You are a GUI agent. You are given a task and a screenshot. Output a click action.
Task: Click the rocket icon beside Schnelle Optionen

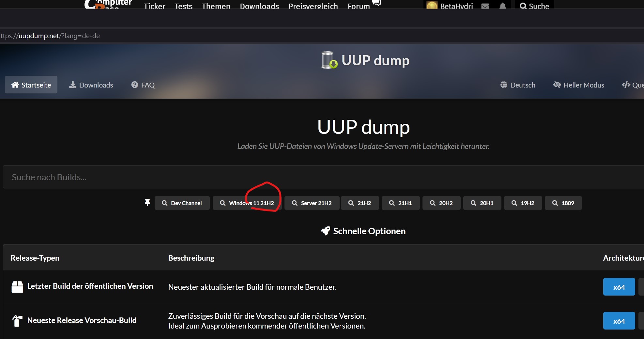pos(326,231)
